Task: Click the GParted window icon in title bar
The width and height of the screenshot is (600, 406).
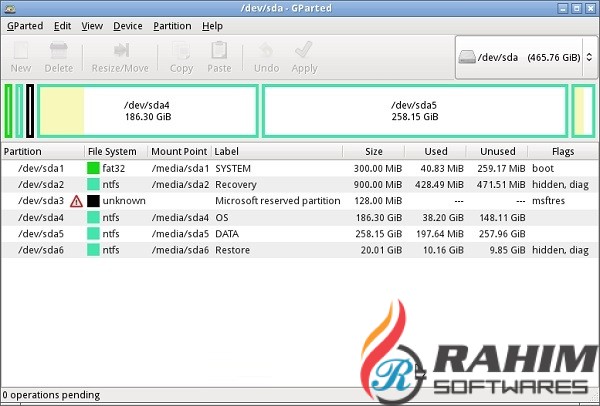Action: coord(10,8)
